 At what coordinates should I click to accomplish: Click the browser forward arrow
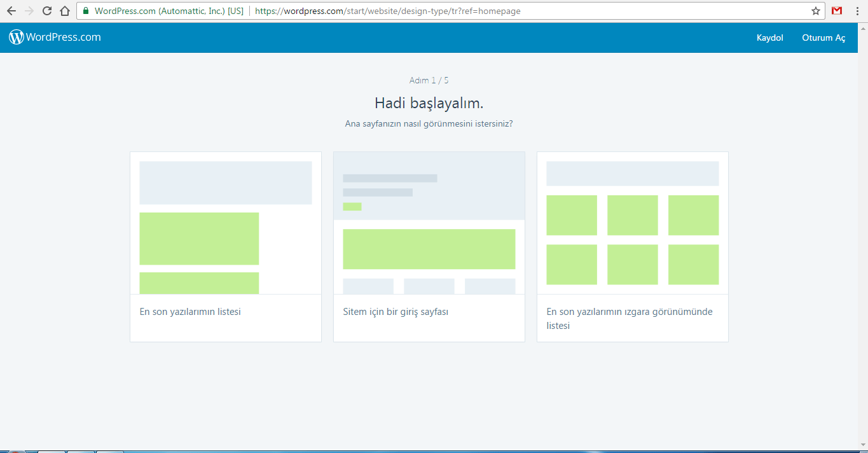(x=29, y=11)
